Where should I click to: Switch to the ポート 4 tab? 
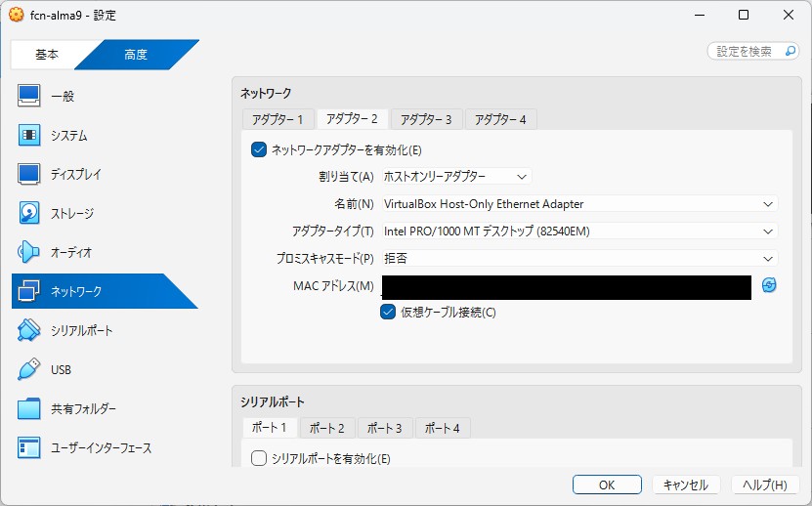click(443, 428)
